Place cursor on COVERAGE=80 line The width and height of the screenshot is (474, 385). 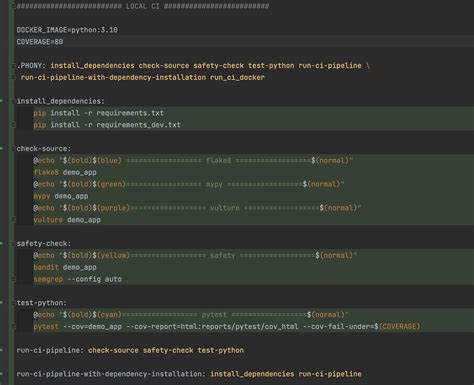[40, 42]
